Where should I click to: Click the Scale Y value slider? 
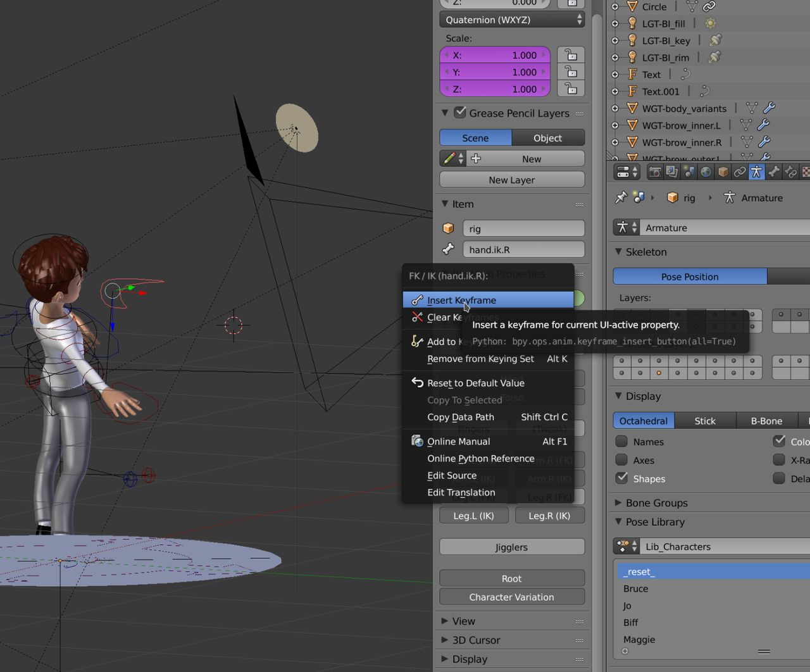[x=495, y=72]
